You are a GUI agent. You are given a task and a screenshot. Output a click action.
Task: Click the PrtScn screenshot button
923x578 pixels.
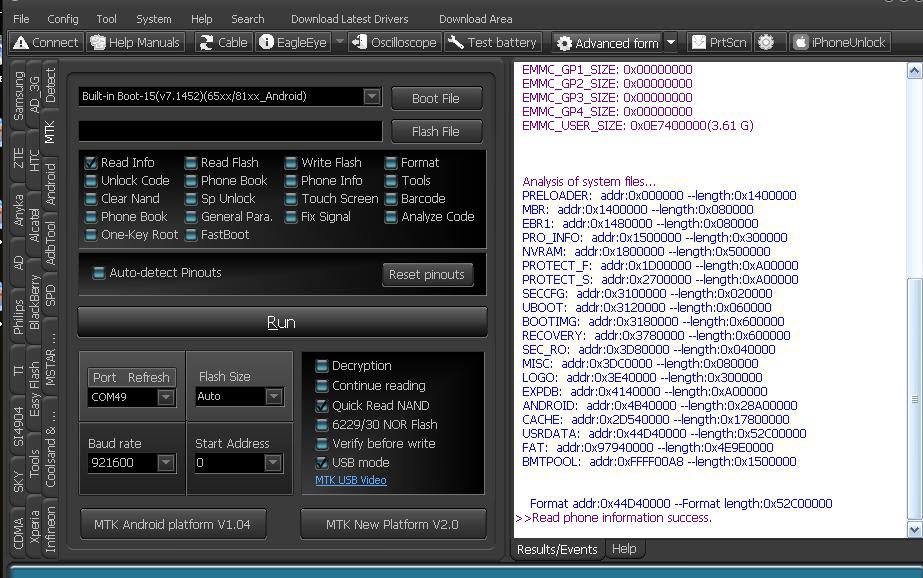click(x=719, y=42)
